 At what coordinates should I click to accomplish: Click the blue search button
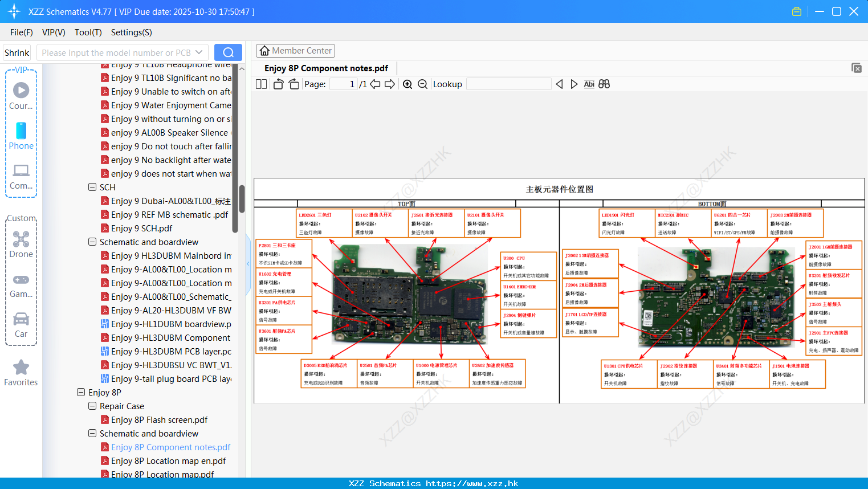pyautogui.click(x=228, y=52)
